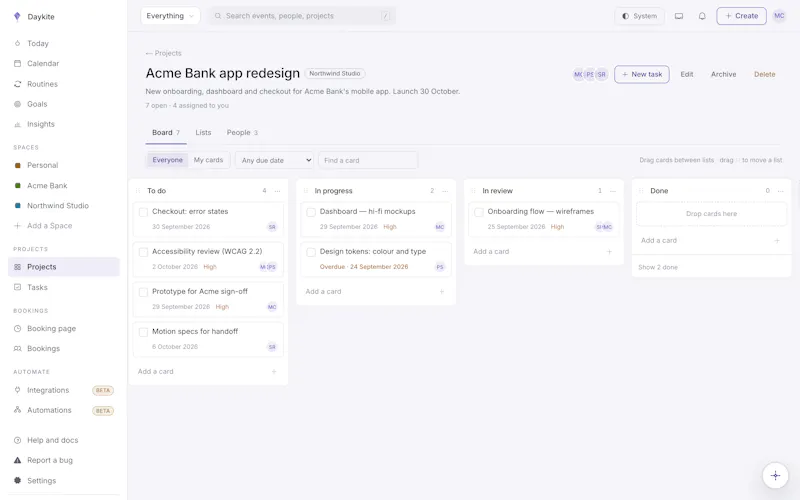This screenshot has height=500, width=800.
Task: Click Edit for the project
Action: click(687, 74)
